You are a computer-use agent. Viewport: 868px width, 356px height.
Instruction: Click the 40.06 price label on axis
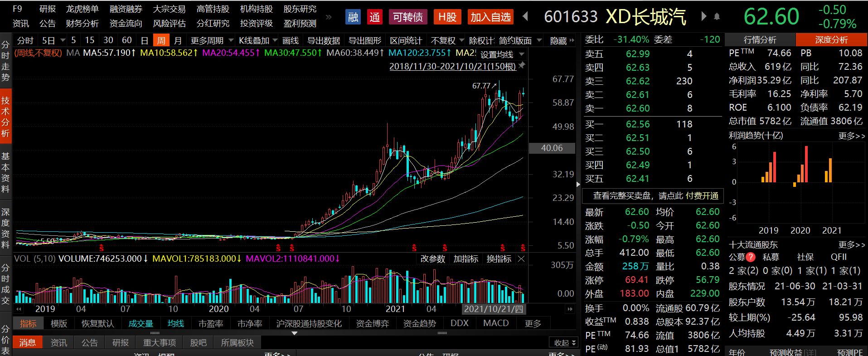click(552, 148)
